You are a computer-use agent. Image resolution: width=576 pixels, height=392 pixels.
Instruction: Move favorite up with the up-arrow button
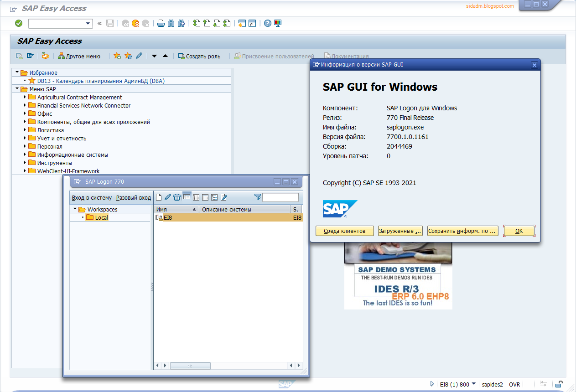(x=165, y=56)
